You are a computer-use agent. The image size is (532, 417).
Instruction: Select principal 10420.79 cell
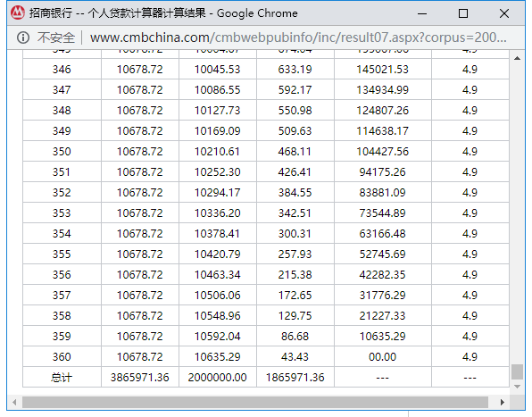pyautogui.click(x=218, y=254)
